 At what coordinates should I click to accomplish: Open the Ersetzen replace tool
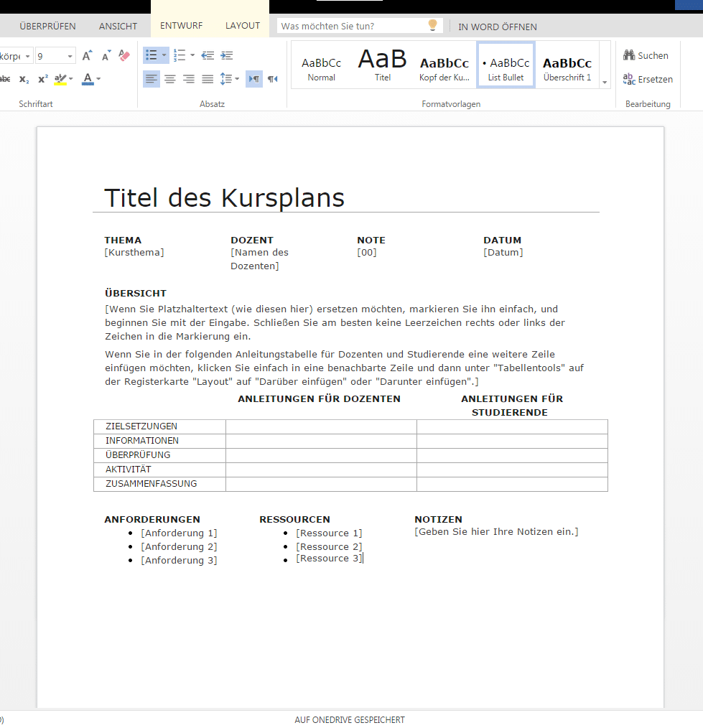648,79
